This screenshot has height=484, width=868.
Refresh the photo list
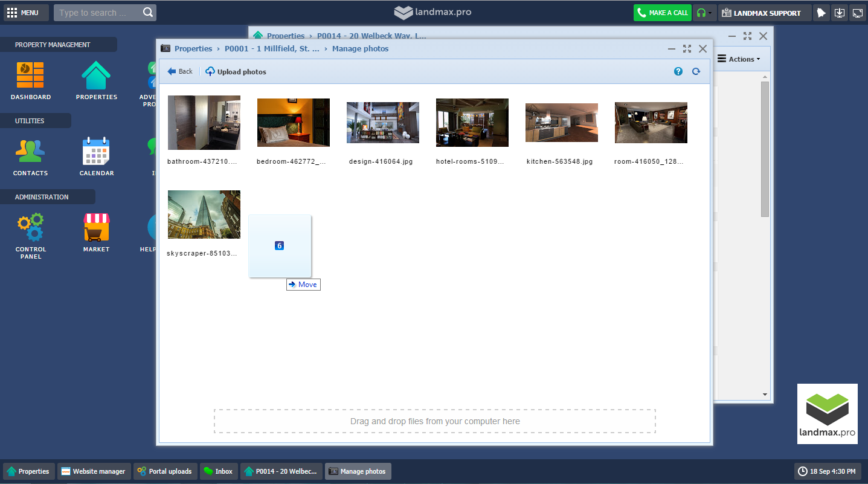coord(696,71)
